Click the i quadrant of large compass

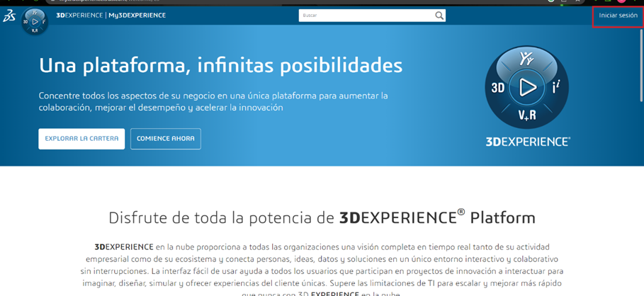(555, 87)
